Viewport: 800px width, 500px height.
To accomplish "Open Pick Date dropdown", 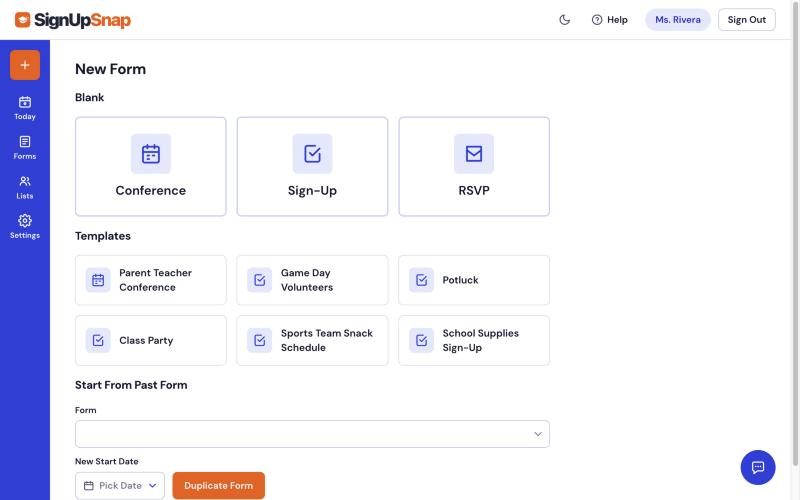I will [x=120, y=486].
